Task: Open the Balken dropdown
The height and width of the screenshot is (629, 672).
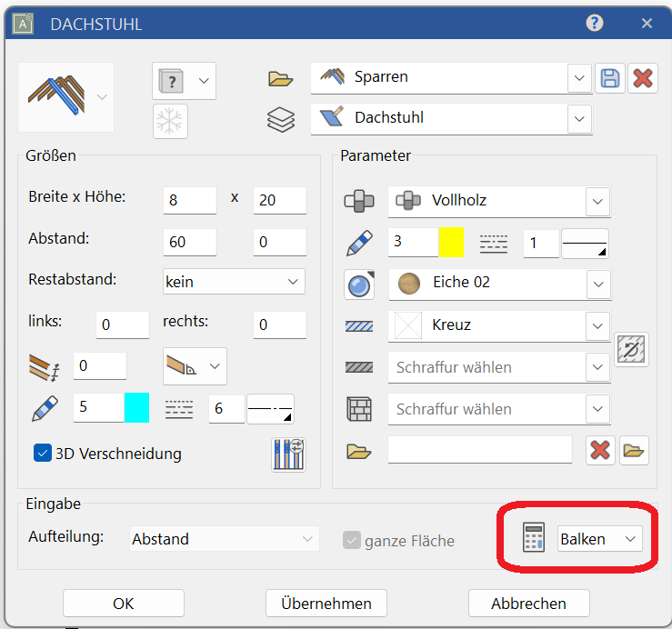Action: coord(599,539)
